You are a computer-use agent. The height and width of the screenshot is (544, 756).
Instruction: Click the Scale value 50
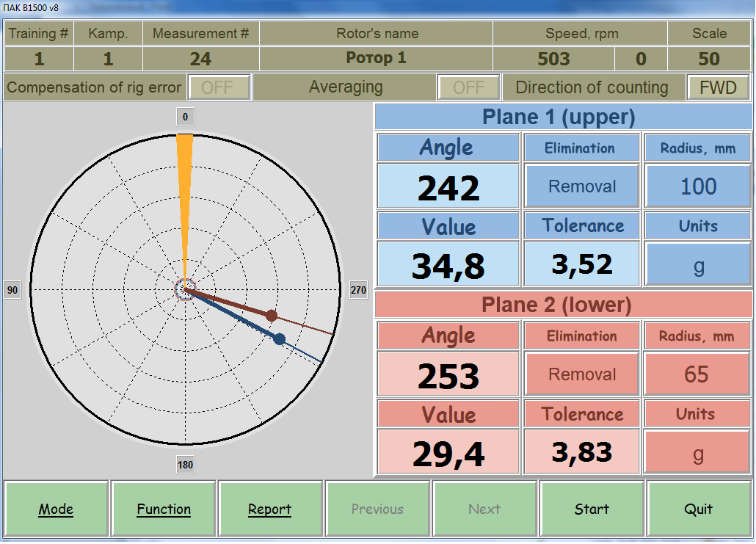709,59
